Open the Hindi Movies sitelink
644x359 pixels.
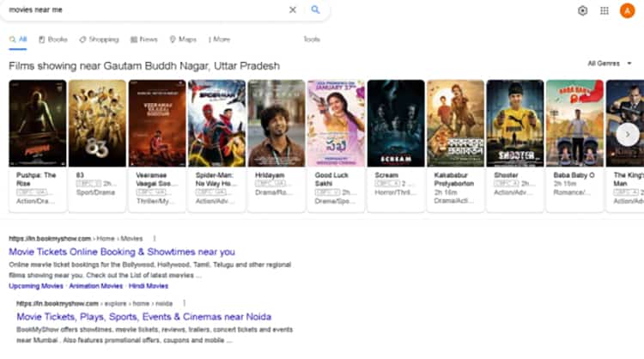click(x=149, y=286)
